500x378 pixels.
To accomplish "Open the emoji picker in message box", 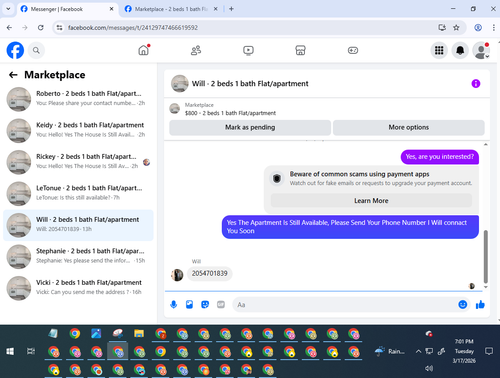I will tap(463, 304).
